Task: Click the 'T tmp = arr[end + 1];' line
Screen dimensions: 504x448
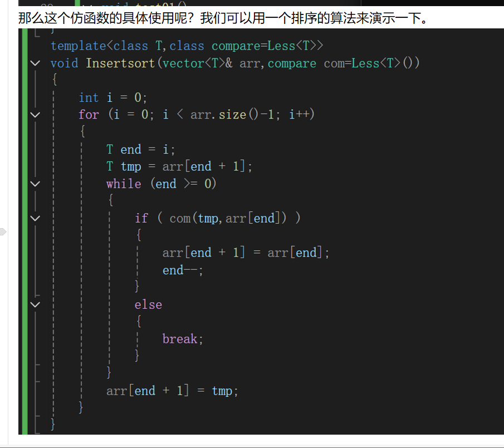Action: [x=179, y=166]
